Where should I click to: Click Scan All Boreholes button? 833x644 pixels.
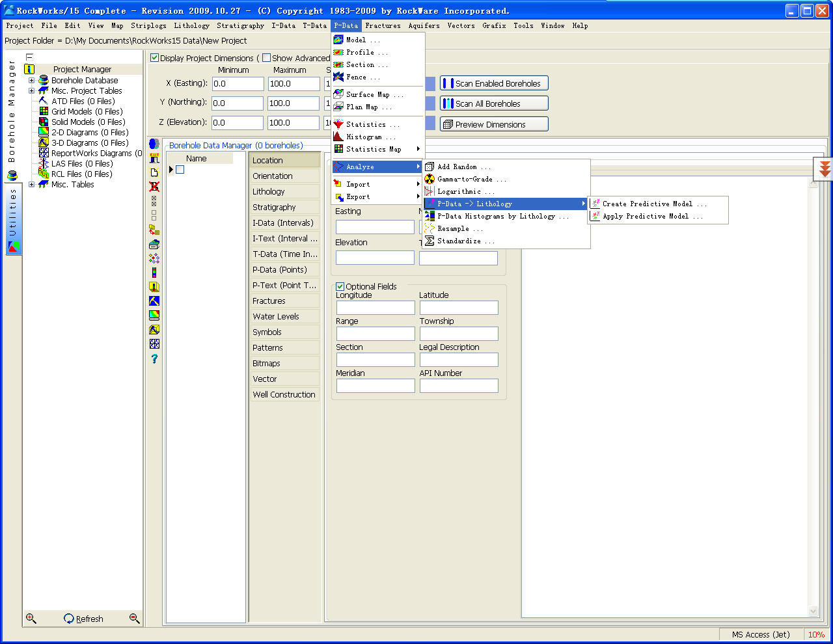(494, 103)
